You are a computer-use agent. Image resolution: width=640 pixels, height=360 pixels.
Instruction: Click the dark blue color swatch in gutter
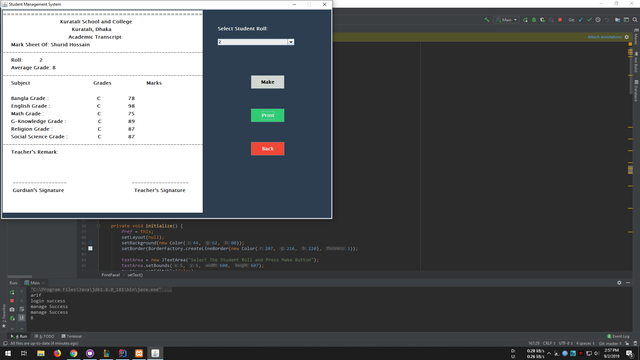pyautogui.click(x=90, y=243)
